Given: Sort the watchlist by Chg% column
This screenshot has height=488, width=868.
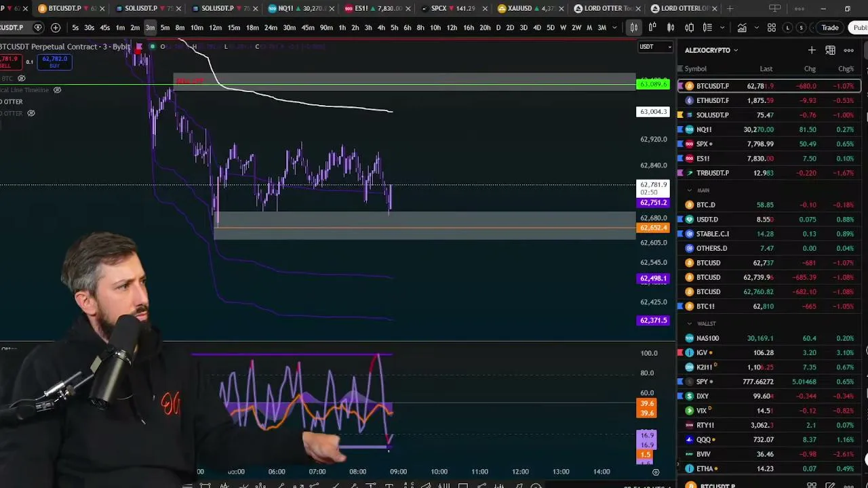Looking at the screenshot, I should click(846, 68).
